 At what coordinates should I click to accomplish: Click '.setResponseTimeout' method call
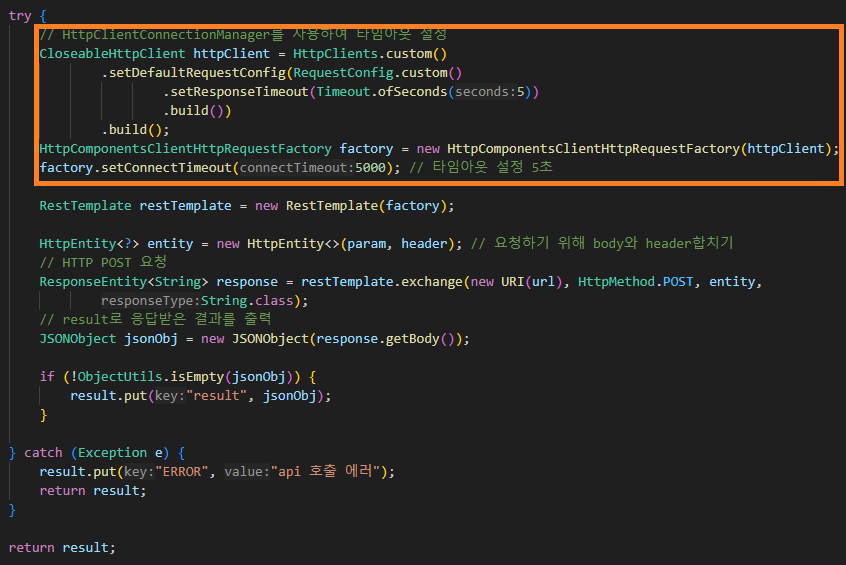[236, 92]
